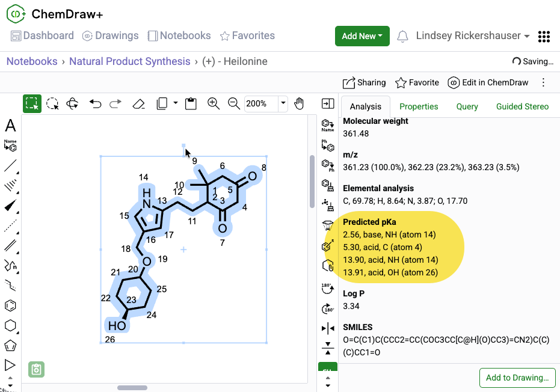
Task: Select the Text tool (A)
Action: click(x=10, y=126)
